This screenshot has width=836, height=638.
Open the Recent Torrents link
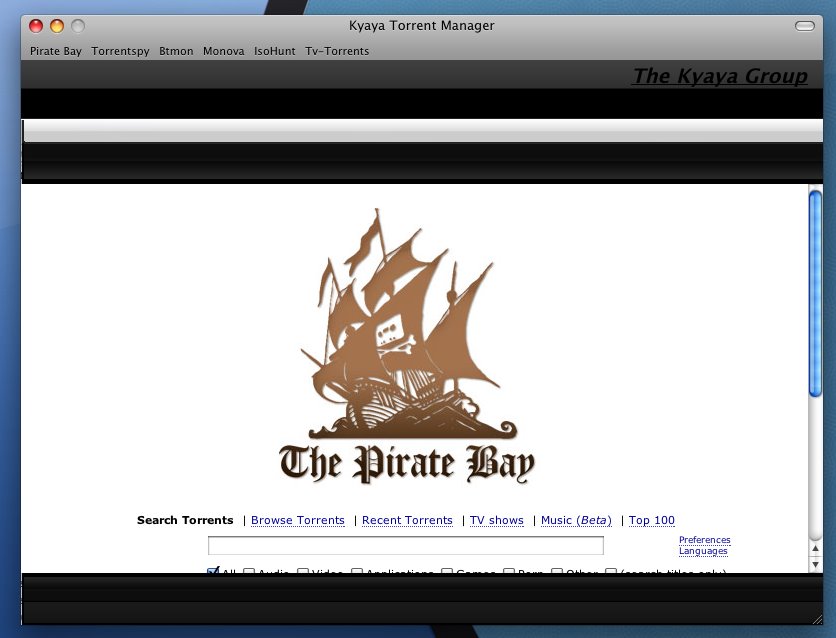[x=407, y=520]
